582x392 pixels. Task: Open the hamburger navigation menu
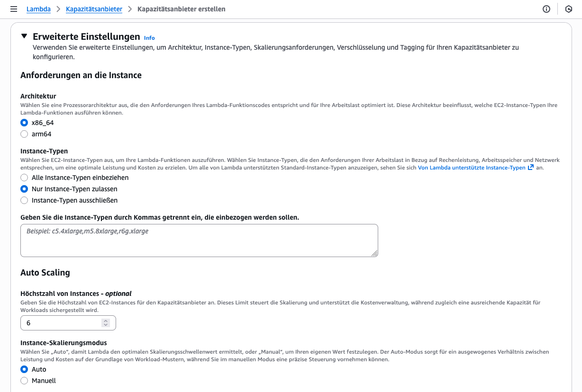(13, 9)
